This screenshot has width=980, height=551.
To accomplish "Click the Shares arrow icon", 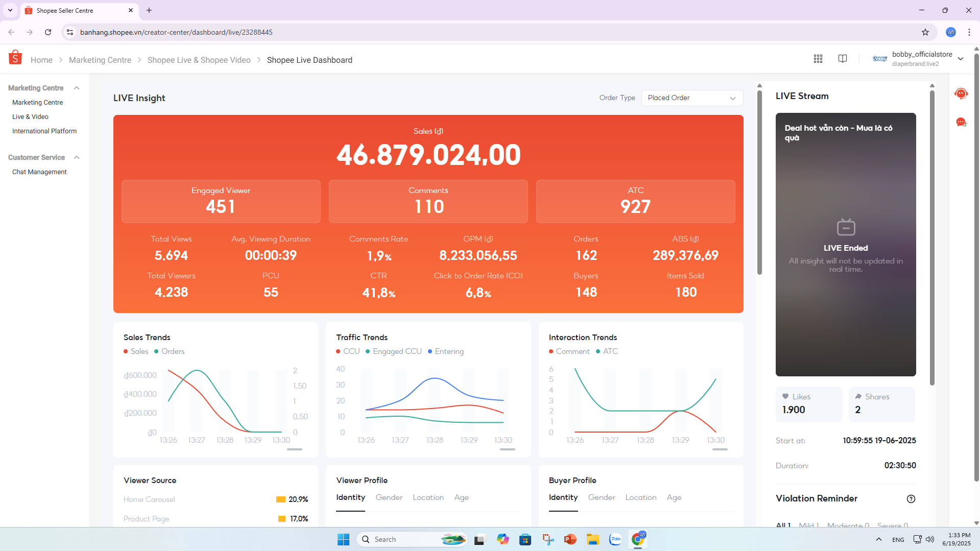I will pos(858,396).
